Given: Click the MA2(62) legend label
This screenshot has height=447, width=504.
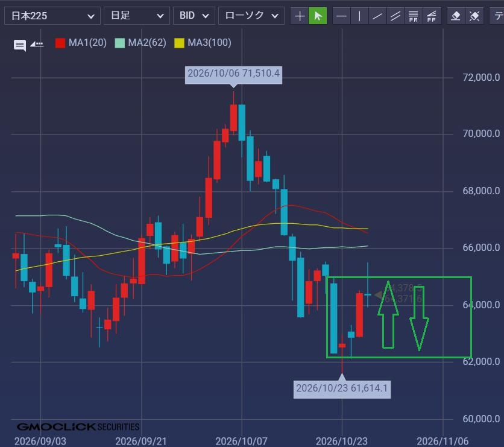Looking at the screenshot, I should coord(147,43).
